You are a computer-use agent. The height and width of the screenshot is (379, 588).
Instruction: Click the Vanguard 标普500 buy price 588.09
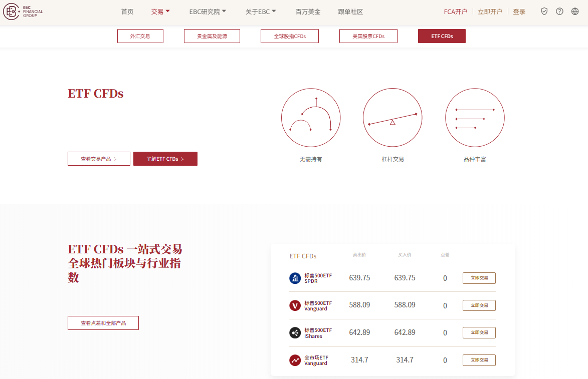(405, 305)
